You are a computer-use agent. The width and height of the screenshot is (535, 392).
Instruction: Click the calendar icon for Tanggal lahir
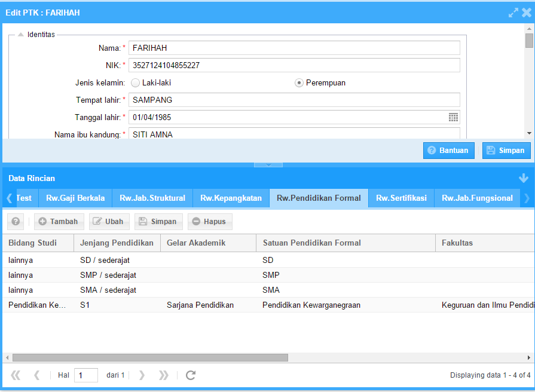pyautogui.click(x=453, y=118)
